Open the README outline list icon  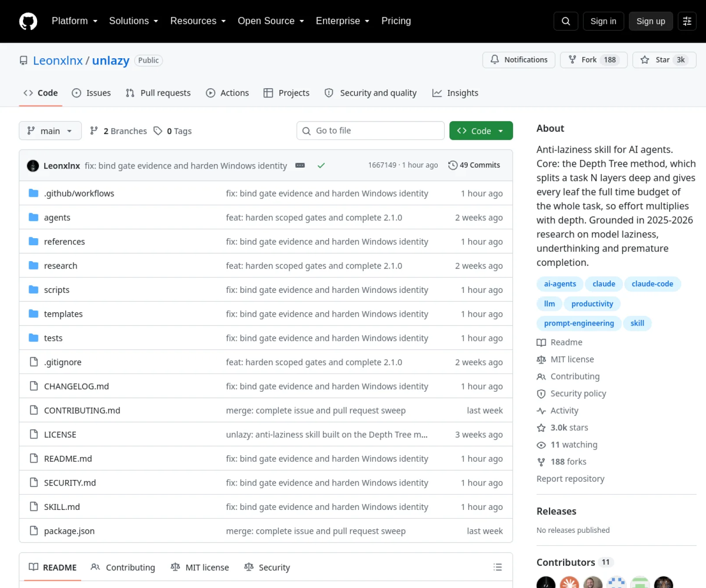(x=498, y=567)
